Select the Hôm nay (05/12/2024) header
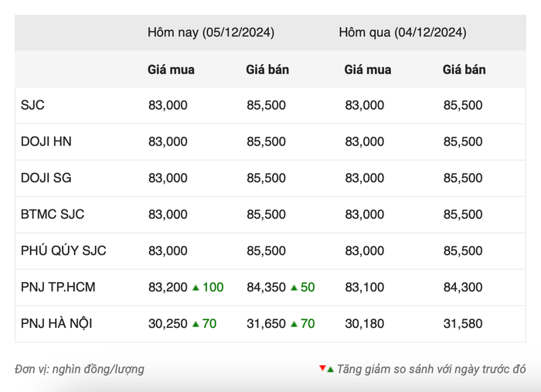This screenshot has height=392, width=541. [x=211, y=32]
